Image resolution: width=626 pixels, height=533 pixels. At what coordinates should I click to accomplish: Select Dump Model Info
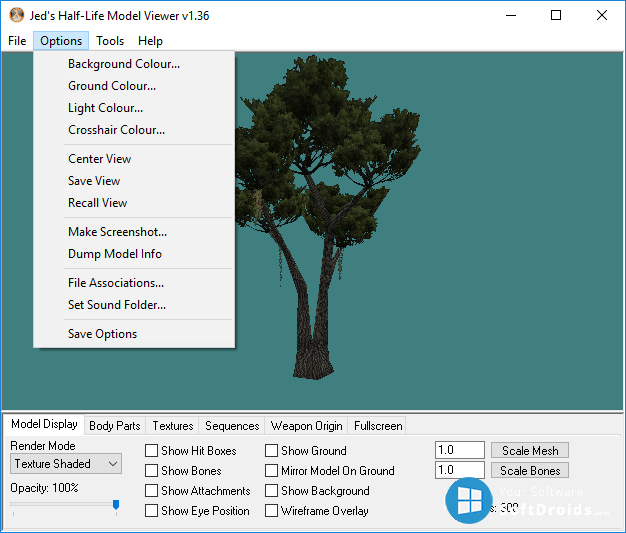[x=134, y=254]
